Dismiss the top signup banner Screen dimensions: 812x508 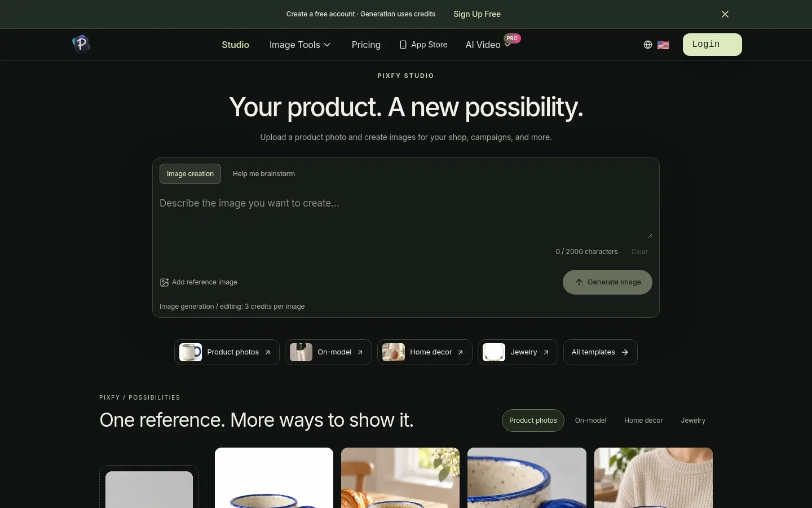[725, 14]
